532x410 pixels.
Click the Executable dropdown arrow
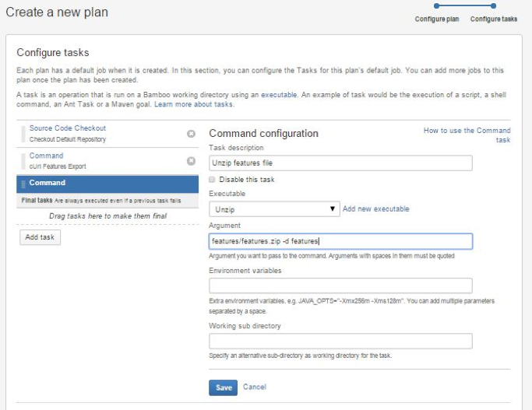(333, 209)
